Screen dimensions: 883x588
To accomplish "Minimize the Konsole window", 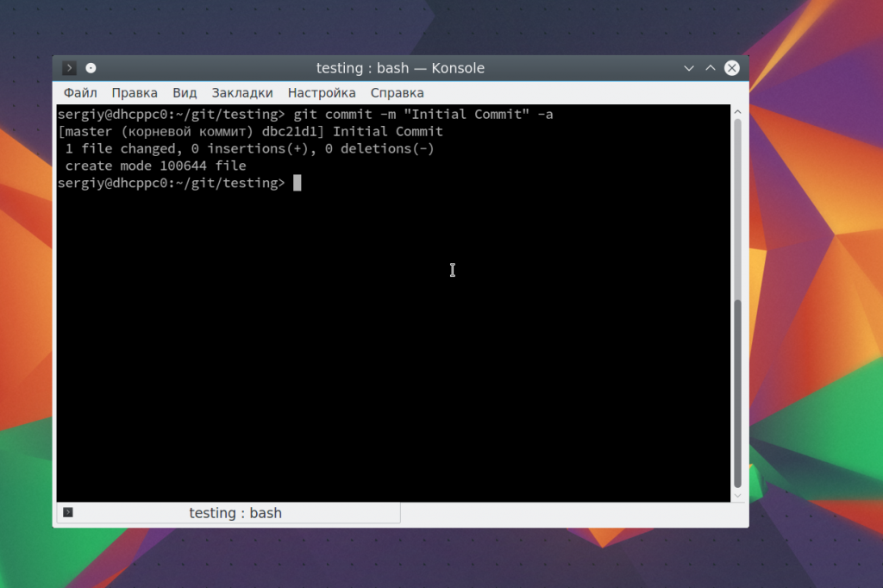I will click(x=689, y=68).
